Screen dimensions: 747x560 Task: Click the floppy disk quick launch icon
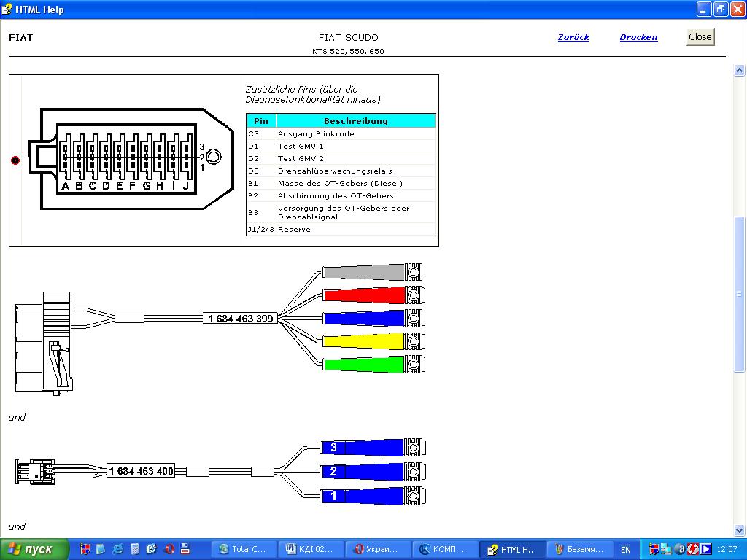[185, 549]
